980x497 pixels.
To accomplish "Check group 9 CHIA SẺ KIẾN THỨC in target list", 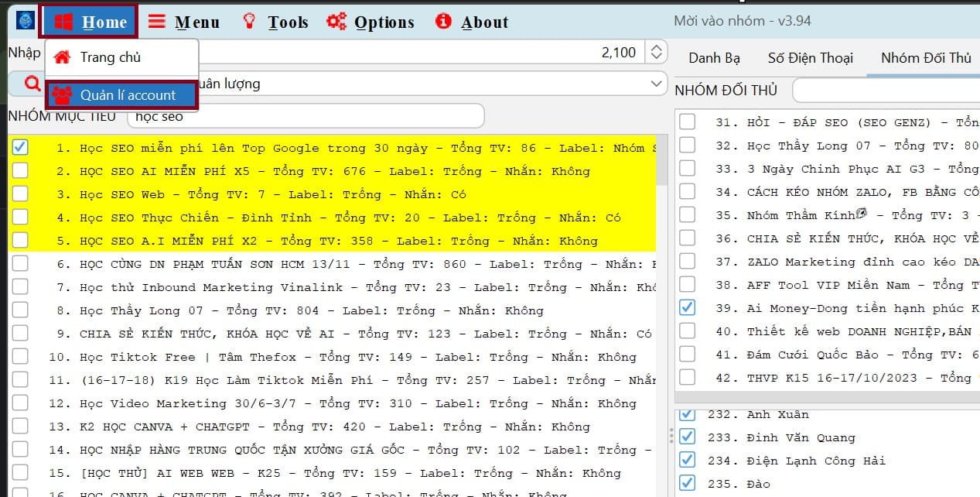I will pyautogui.click(x=20, y=333).
